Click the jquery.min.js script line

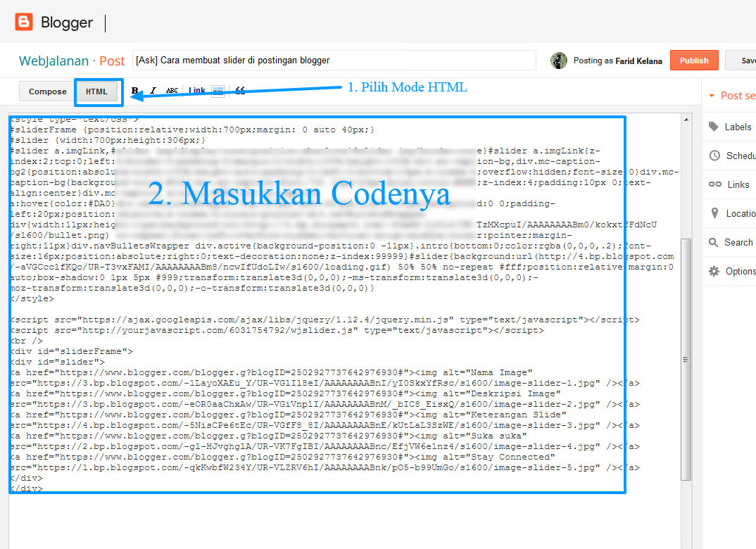[325, 320]
